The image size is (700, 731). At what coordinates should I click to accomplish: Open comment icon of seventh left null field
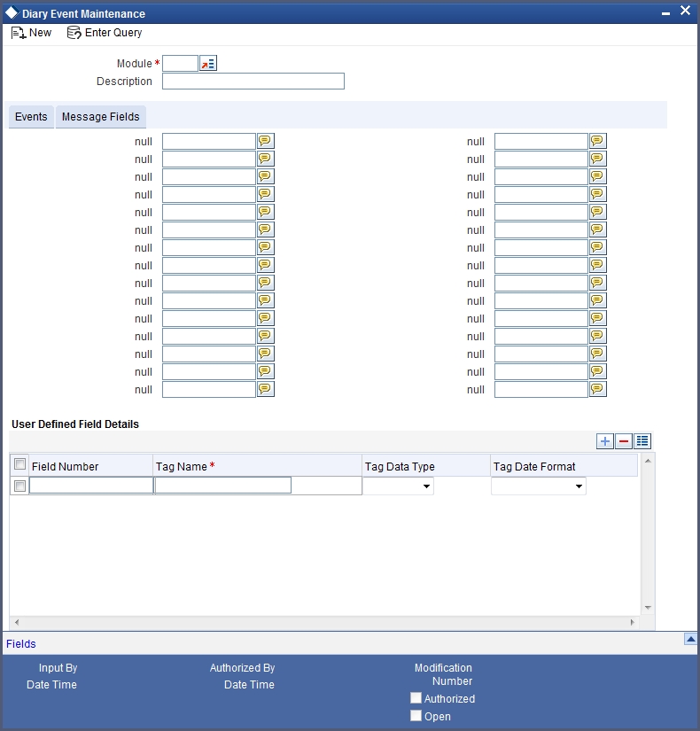[265, 247]
